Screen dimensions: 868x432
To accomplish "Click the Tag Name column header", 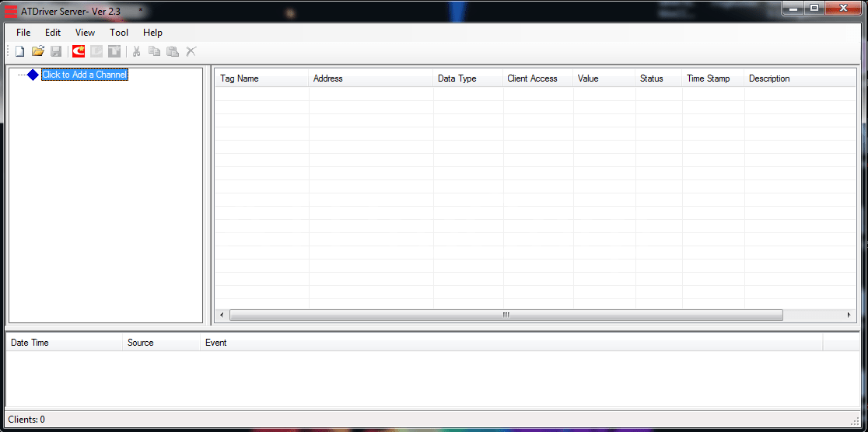I will click(x=262, y=78).
